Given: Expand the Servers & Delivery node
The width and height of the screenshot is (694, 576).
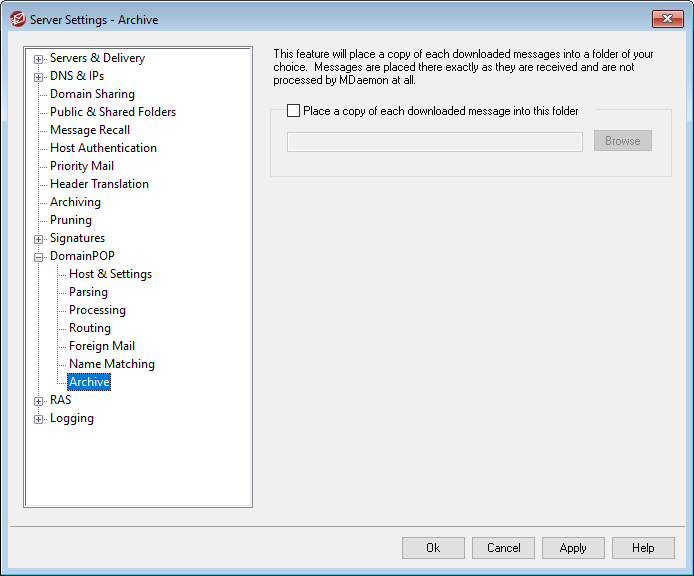Looking at the screenshot, I should click(39, 59).
